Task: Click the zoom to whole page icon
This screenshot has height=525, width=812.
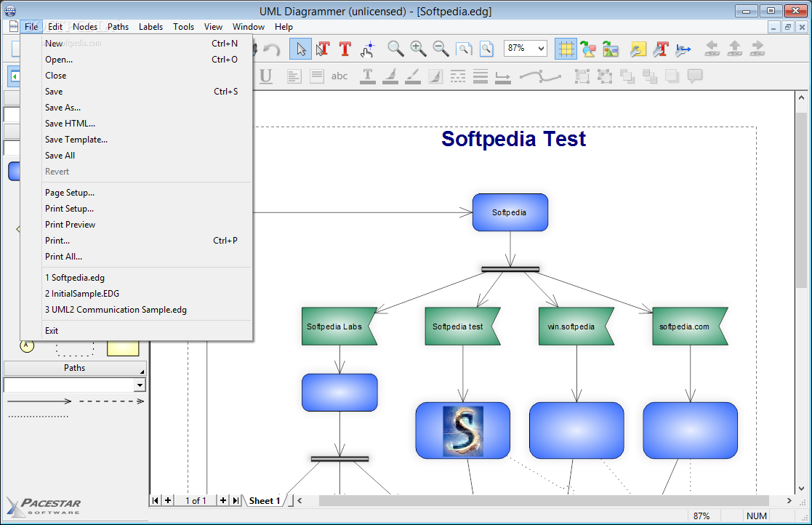Action: [486, 49]
